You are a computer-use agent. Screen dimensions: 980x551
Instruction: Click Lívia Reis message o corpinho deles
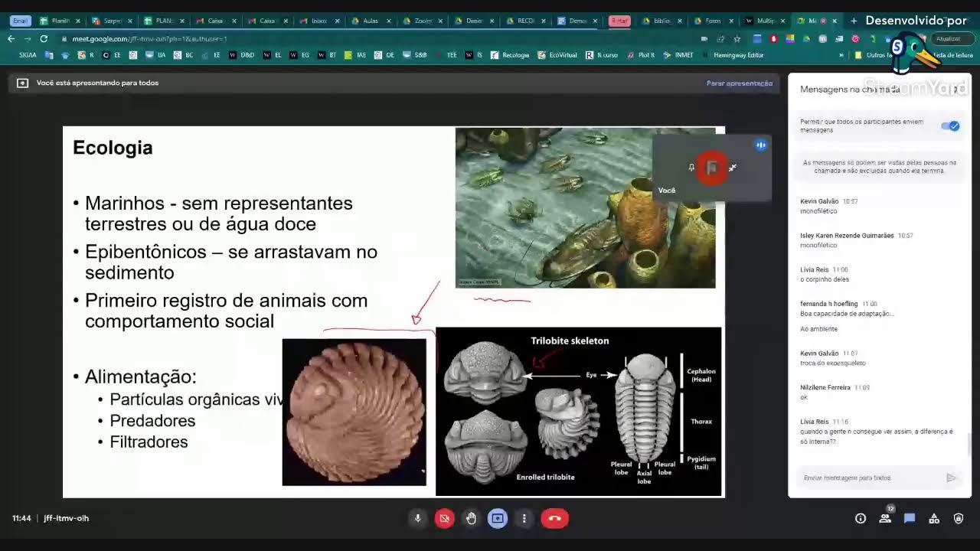pyautogui.click(x=824, y=279)
